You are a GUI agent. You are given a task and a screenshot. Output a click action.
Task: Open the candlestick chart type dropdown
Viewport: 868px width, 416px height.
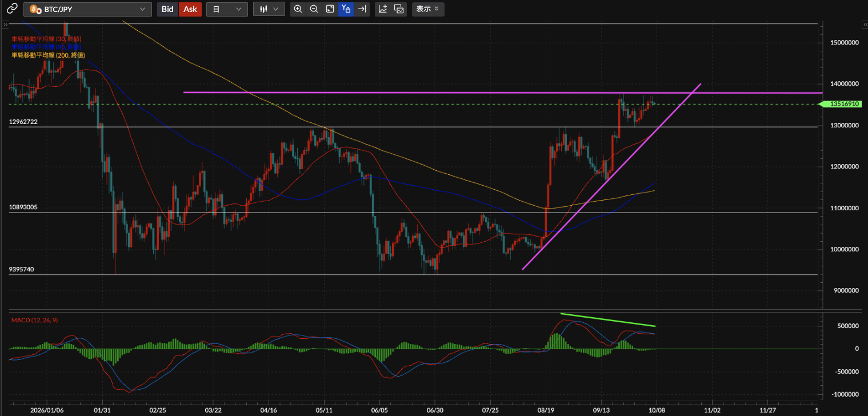coord(269,9)
